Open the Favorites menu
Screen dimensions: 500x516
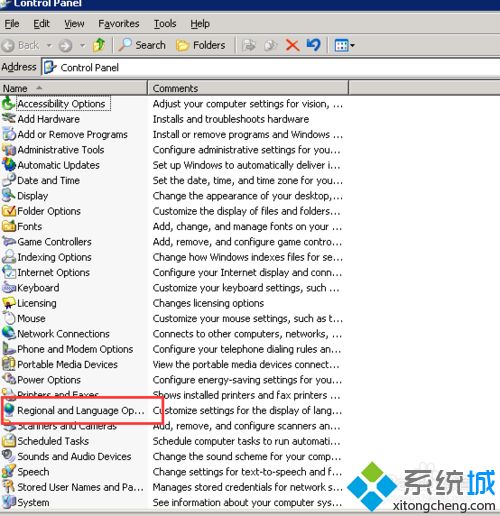[119, 24]
